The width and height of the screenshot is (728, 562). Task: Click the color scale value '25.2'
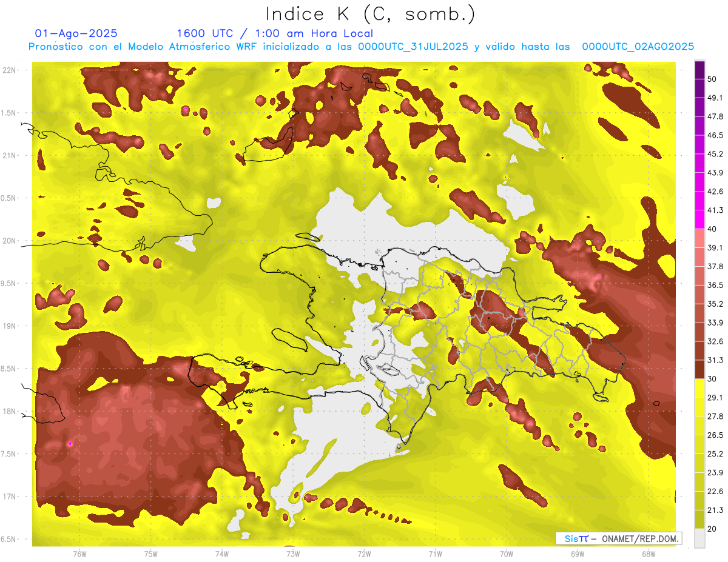(715, 454)
